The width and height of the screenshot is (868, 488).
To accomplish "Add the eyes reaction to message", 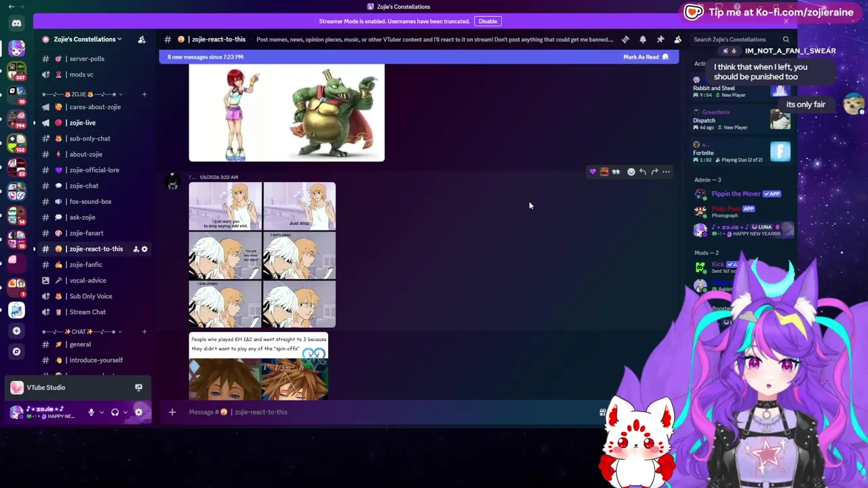I will click(x=616, y=172).
